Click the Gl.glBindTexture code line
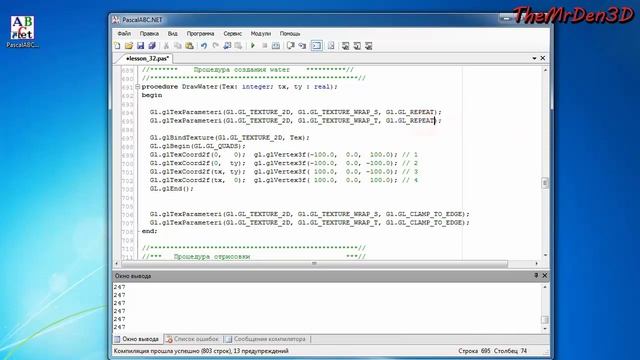Image resolution: width=640 pixels, height=360 pixels. pyautogui.click(x=229, y=138)
